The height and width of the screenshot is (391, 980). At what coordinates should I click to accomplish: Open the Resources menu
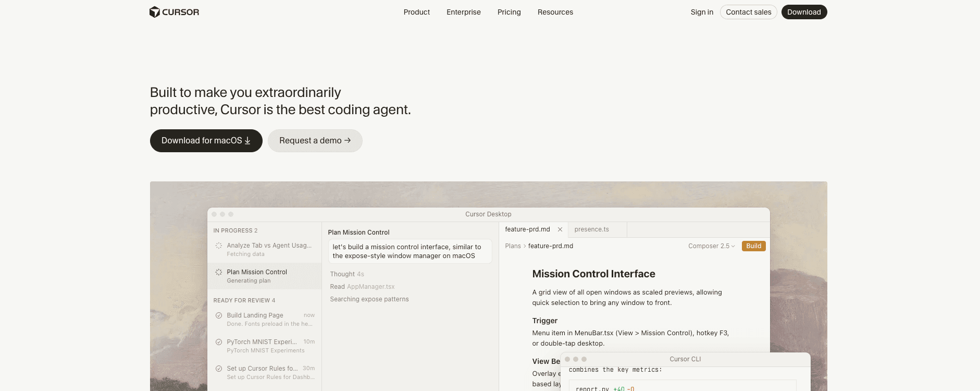coord(555,12)
